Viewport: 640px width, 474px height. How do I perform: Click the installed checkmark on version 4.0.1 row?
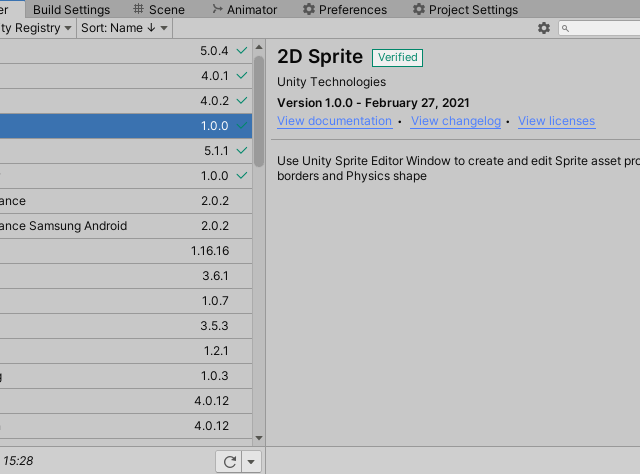click(x=242, y=76)
